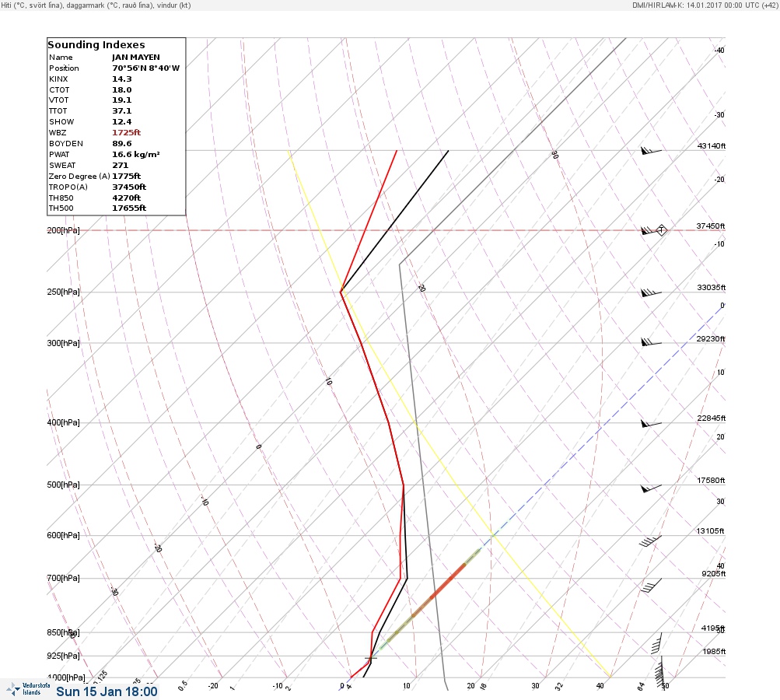Click the 925[hPa] pressure label
Screen dimensions: 780x700
tap(63, 656)
